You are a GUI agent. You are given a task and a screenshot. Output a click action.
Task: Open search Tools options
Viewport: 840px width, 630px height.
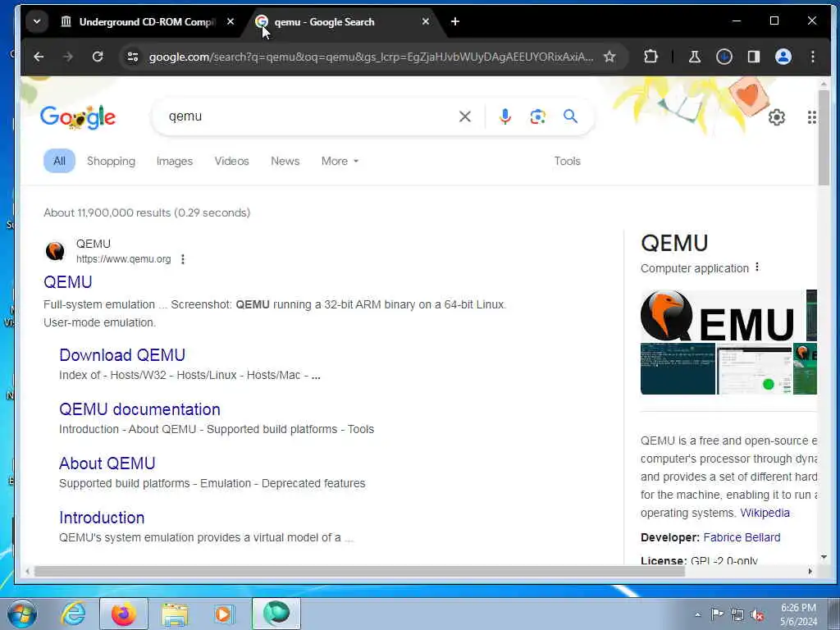pos(568,161)
